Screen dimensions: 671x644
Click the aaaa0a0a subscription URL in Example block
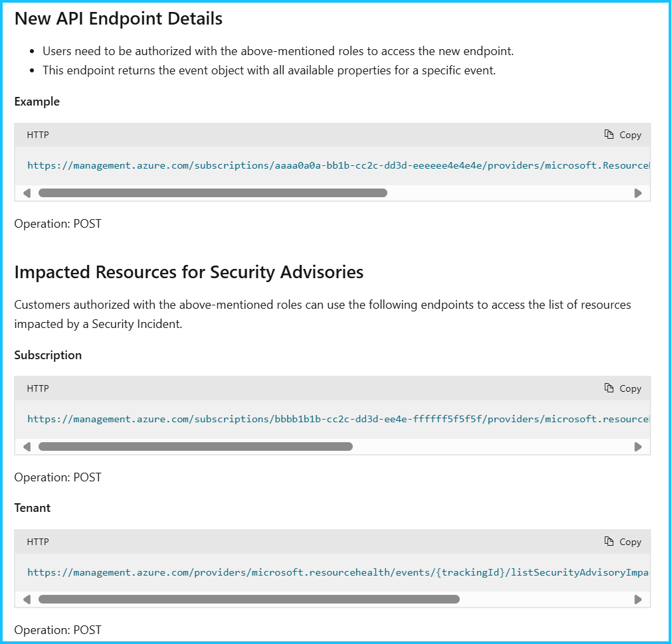pyautogui.click(x=338, y=165)
